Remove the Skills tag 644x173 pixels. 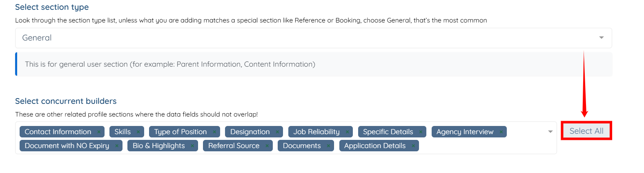click(138, 132)
